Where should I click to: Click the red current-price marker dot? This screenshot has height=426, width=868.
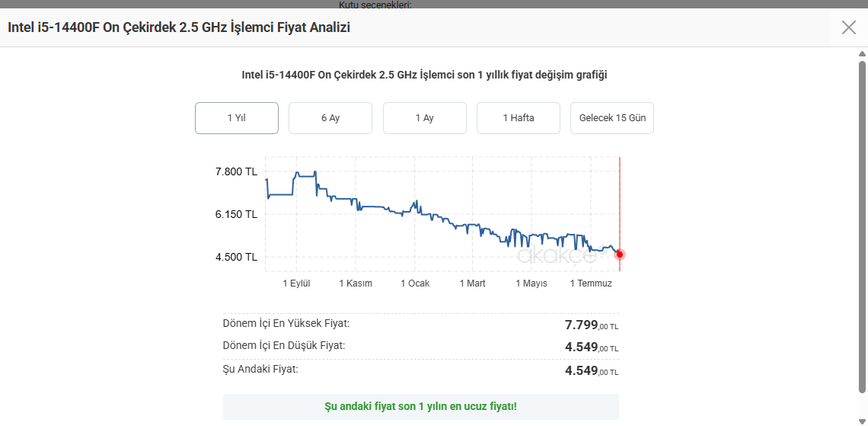pos(620,255)
